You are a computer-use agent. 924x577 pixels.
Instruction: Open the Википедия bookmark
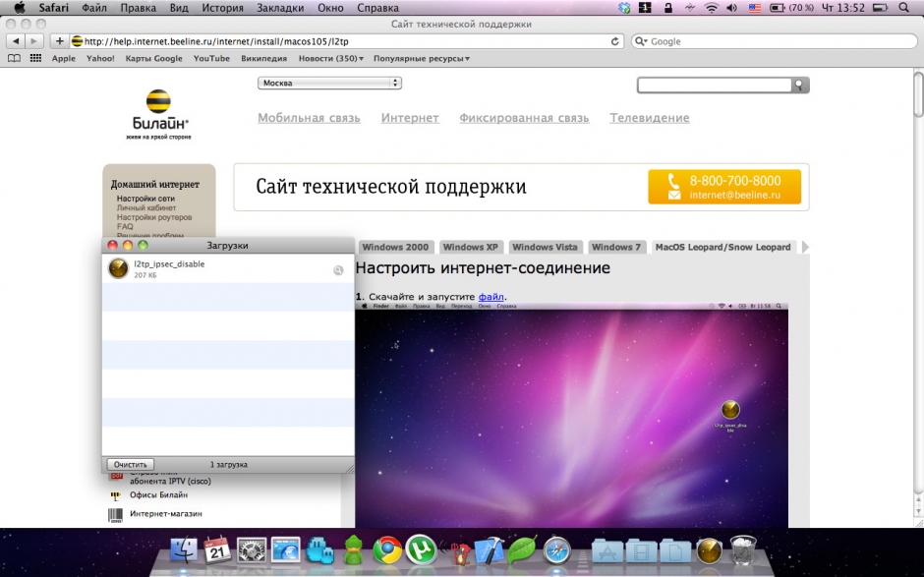263,58
